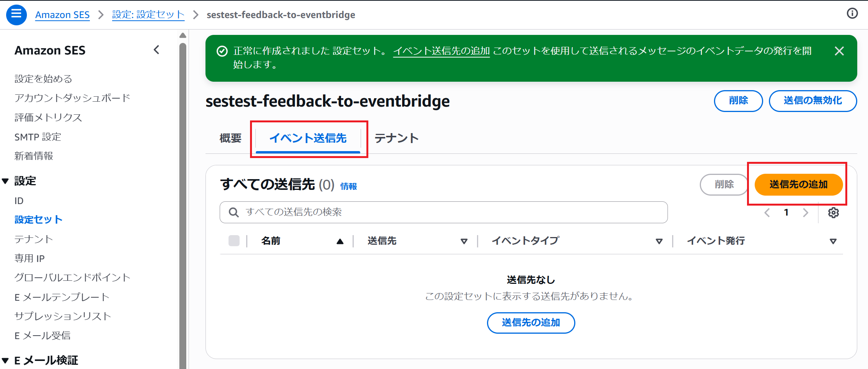Image resolution: width=868 pixels, height=369 pixels.
Task: Switch to the 概要 tab
Action: (230, 138)
